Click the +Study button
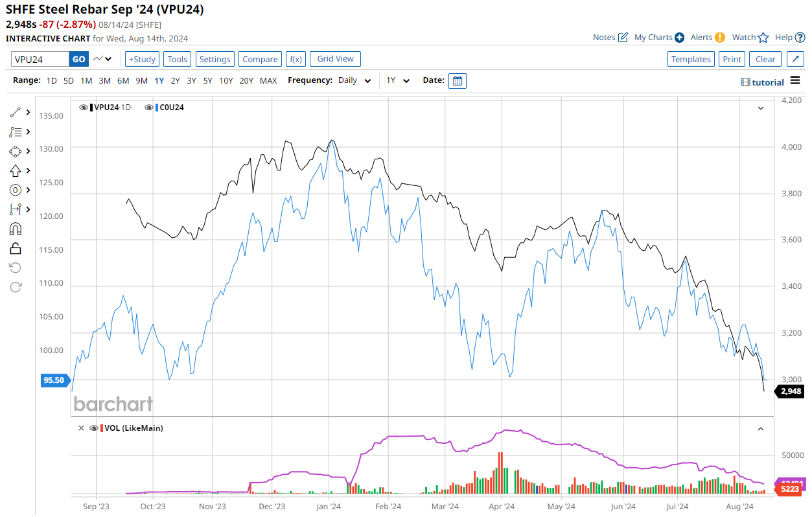The height and width of the screenshot is (517, 812). tap(142, 59)
